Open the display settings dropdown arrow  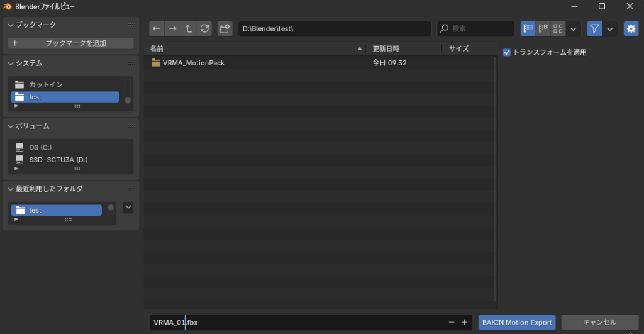coord(574,29)
